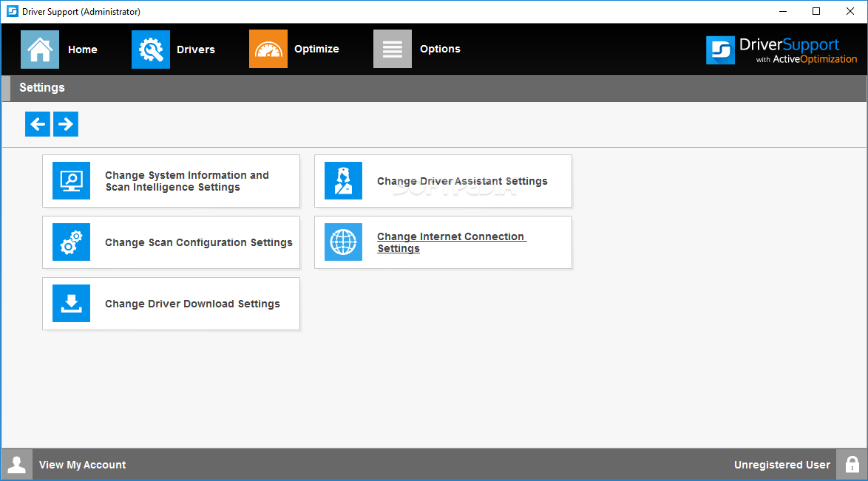This screenshot has width=868, height=481.
Task: Open the Options tab label
Action: (x=440, y=49)
